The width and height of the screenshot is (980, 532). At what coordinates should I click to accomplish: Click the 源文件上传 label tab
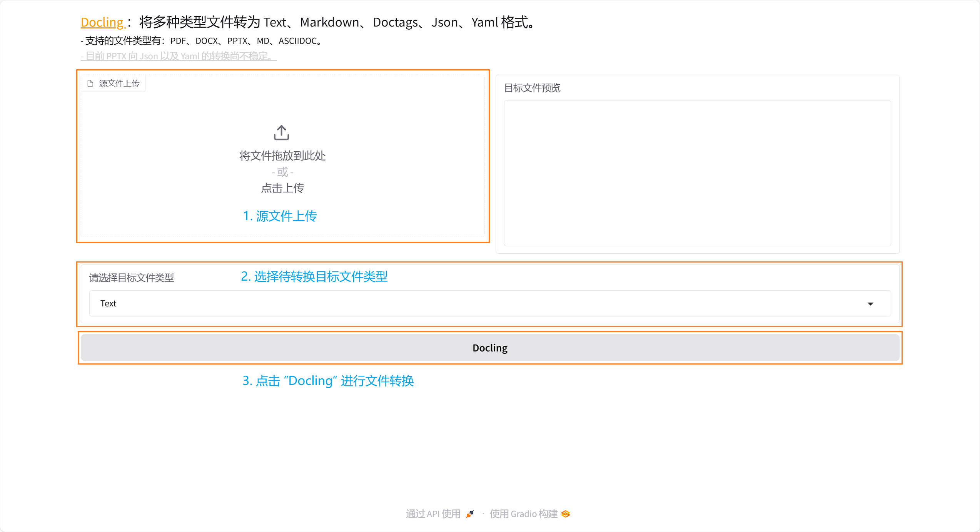(113, 83)
